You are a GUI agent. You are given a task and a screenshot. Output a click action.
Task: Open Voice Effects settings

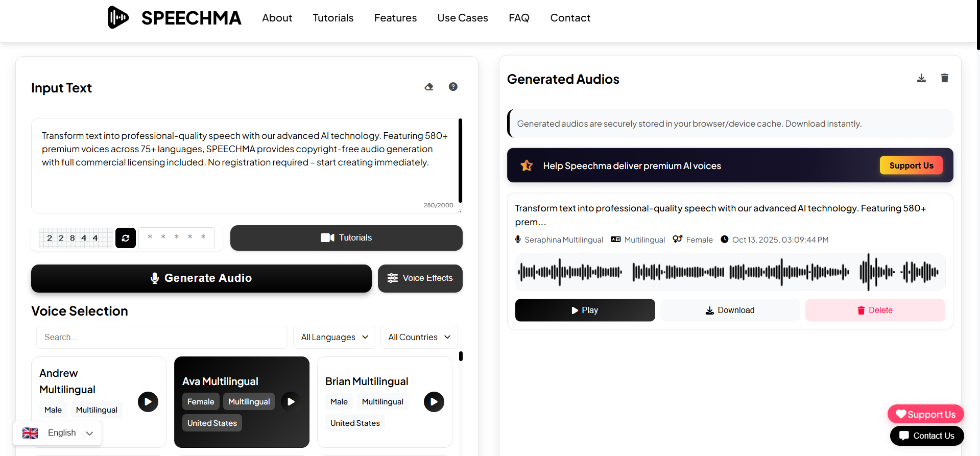click(x=420, y=278)
